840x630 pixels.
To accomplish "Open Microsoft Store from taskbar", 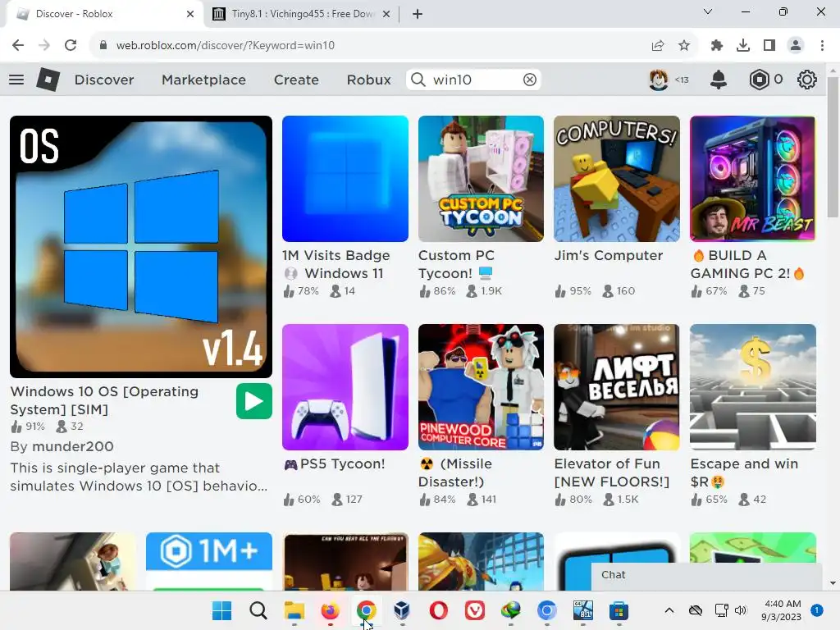I will coord(619,610).
